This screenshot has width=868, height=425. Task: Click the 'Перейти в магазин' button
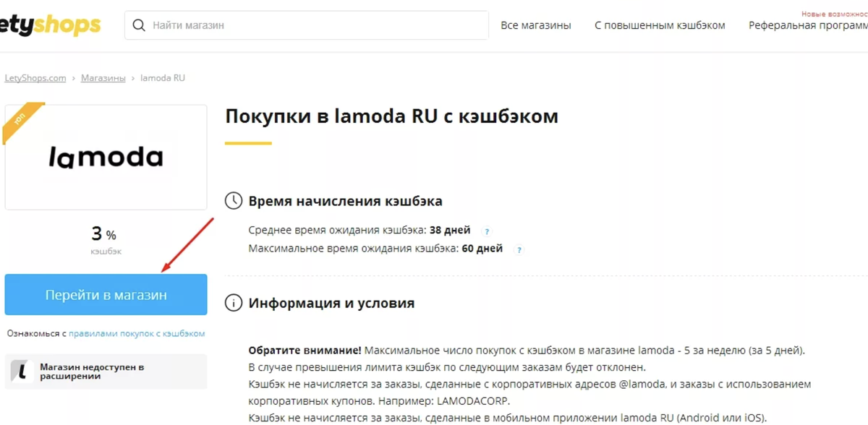click(106, 295)
